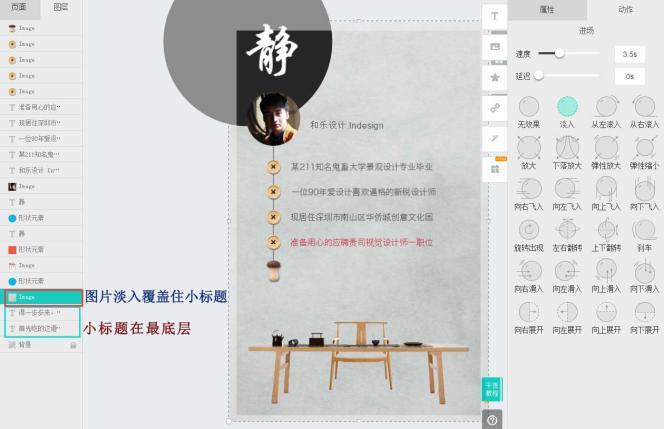Viewport: 664px width, 429px height.
Task: Open the image tool in side toolbar
Action: pos(494,47)
